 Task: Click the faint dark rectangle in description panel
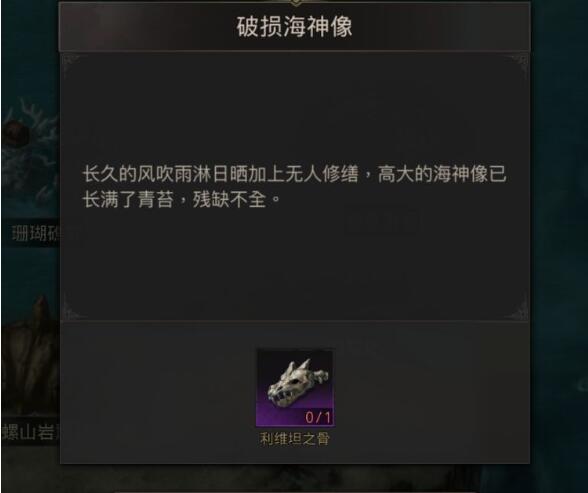click(382, 220)
